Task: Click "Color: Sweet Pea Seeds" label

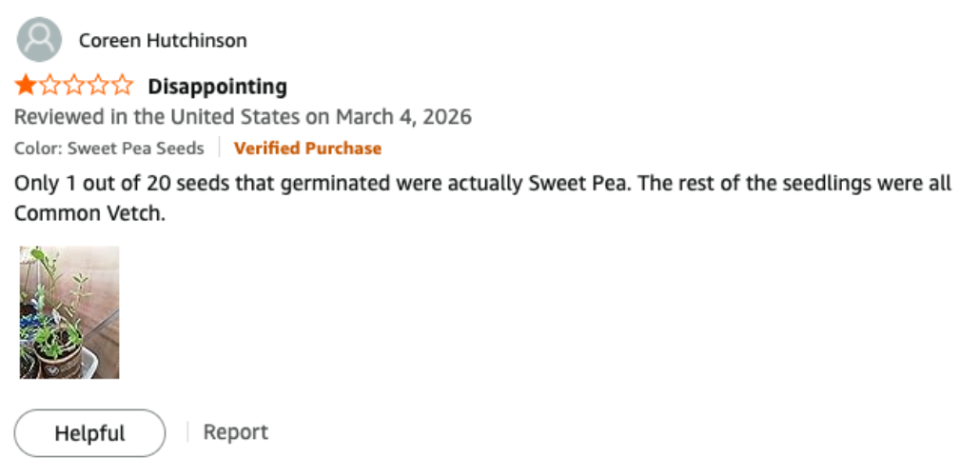Action: point(109,149)
